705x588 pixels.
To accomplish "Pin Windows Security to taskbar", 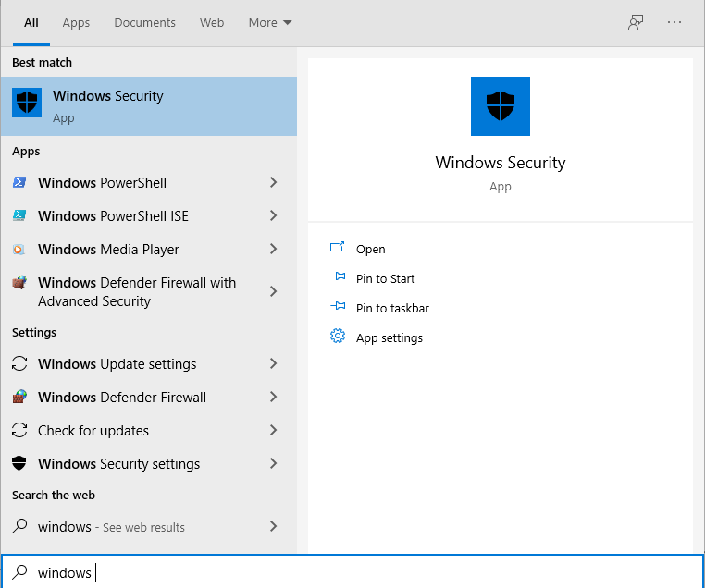I will [x=392, y=309].
